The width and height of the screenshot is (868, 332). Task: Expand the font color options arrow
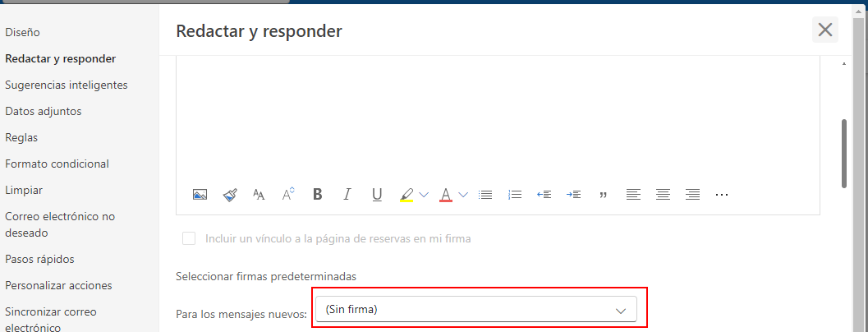(463, 195)
